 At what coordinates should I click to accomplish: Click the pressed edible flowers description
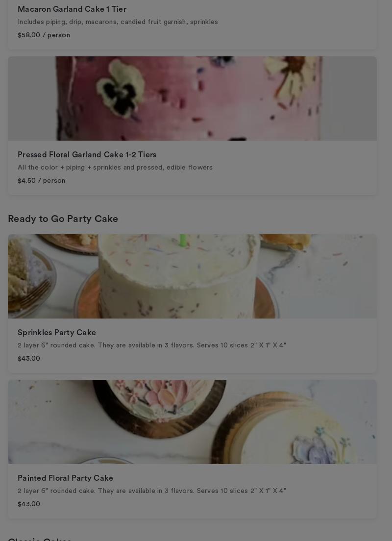coord(115,167)
